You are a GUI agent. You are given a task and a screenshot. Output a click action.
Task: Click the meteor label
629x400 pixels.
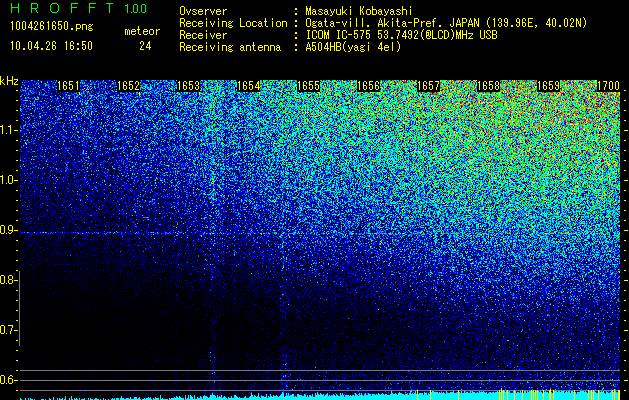pyautogui.click(x=142, y=31)
